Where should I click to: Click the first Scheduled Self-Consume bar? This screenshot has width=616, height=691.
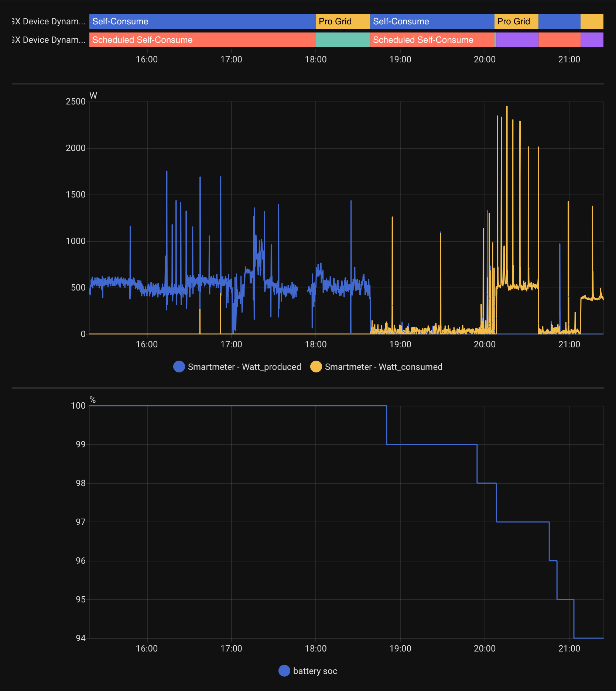click(x=202, y=40)
